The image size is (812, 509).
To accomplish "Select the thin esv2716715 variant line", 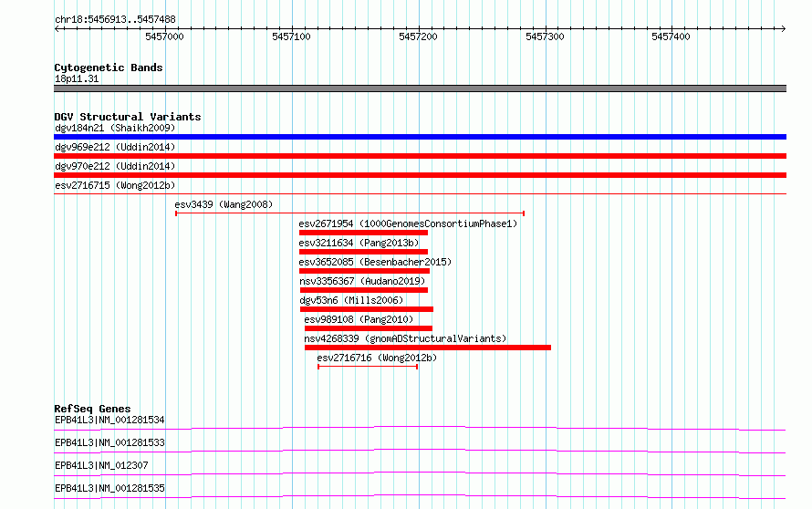I will [x=420, y=194].
